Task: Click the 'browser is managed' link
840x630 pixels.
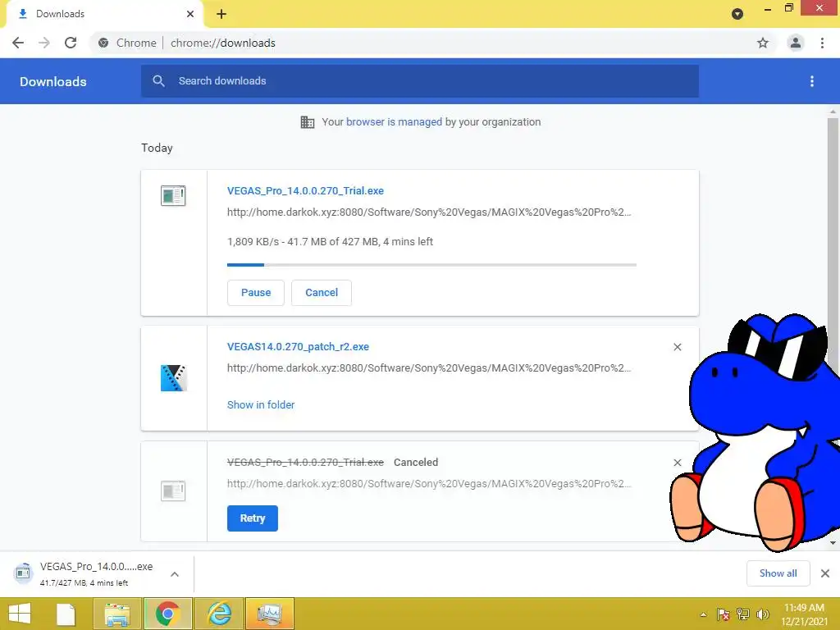Action: click(395, 122)
